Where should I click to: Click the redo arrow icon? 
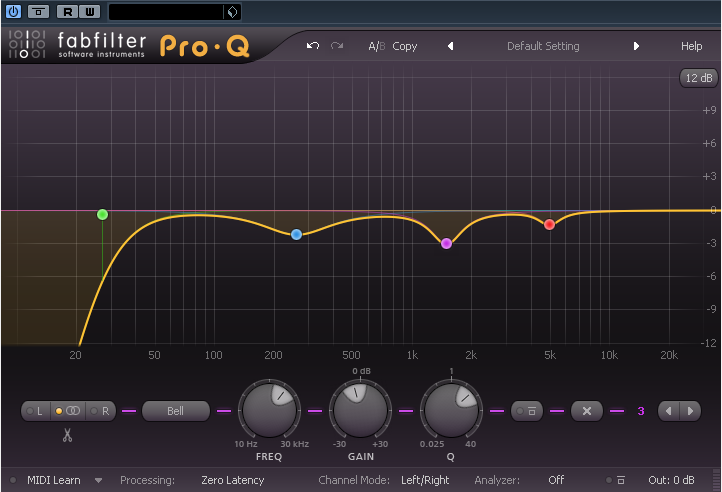pyautogui.click(x=337, y=46)
